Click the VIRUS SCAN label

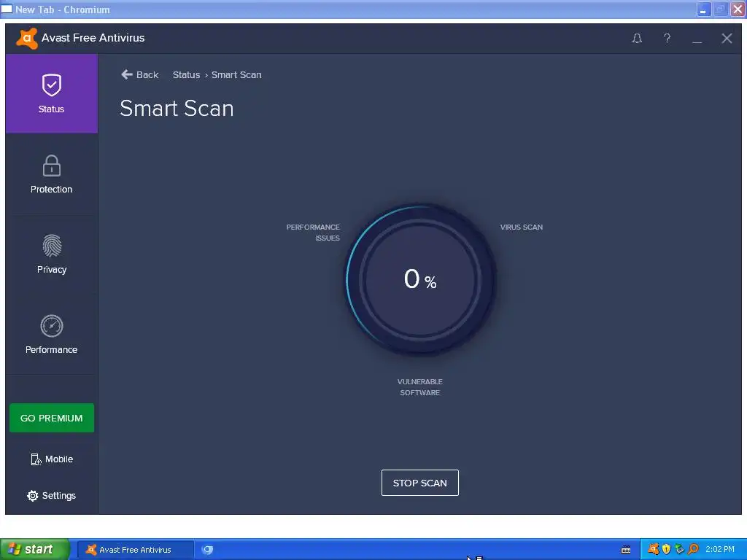point(521,227)
